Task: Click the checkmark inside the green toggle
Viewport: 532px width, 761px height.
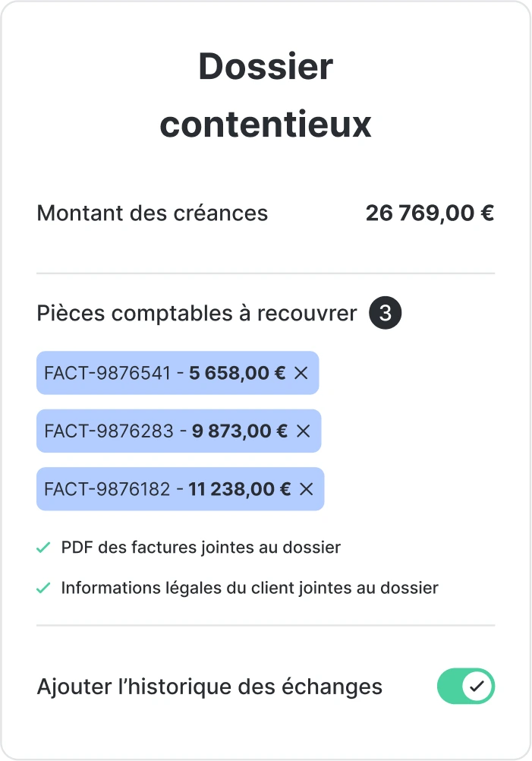Action: tap(477, 686)
